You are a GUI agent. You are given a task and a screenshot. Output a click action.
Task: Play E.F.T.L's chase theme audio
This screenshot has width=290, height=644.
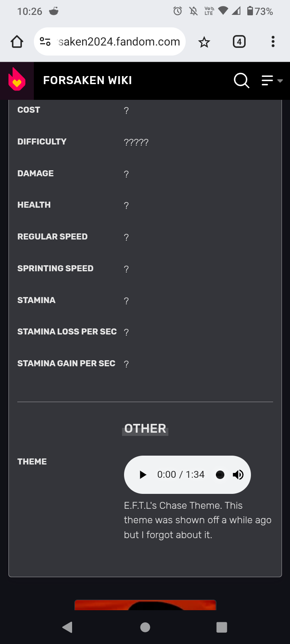143,475
